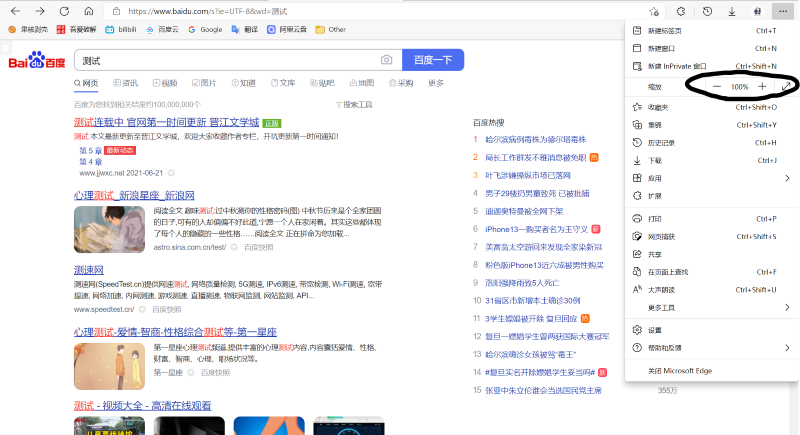This screenshot has width=800, height=435.
Task: Click the Baidu logo
Action: click(36, 61)
